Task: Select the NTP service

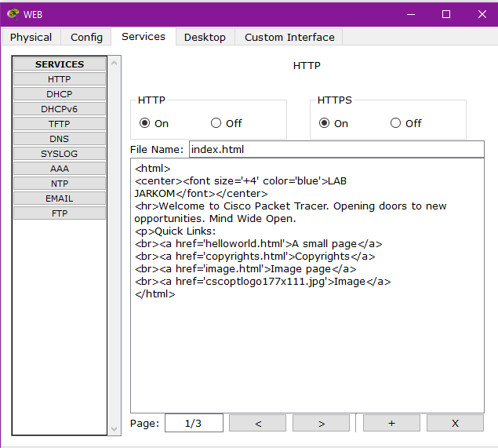Action: click(60, 184)
